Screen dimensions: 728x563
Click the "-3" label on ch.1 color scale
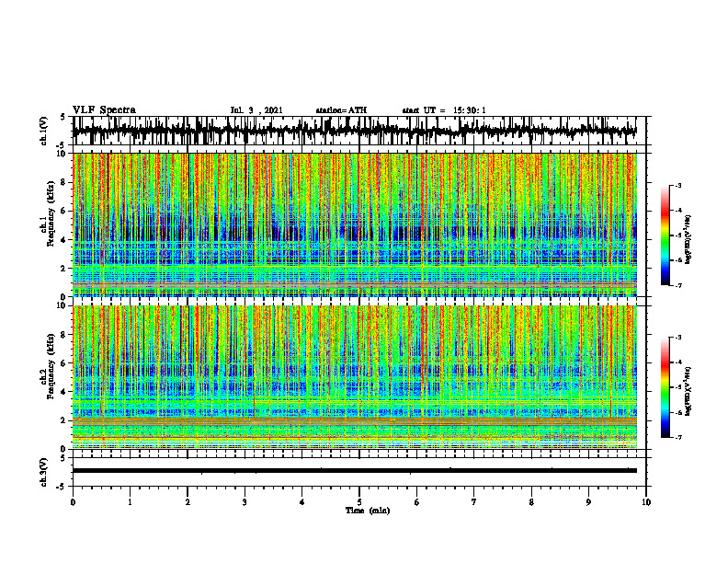pos(678,185)
